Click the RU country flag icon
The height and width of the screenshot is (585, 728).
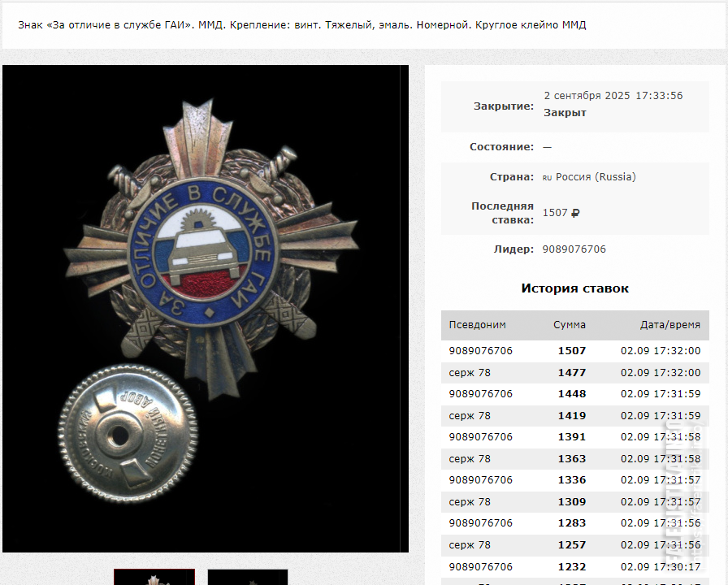(547, 178)
